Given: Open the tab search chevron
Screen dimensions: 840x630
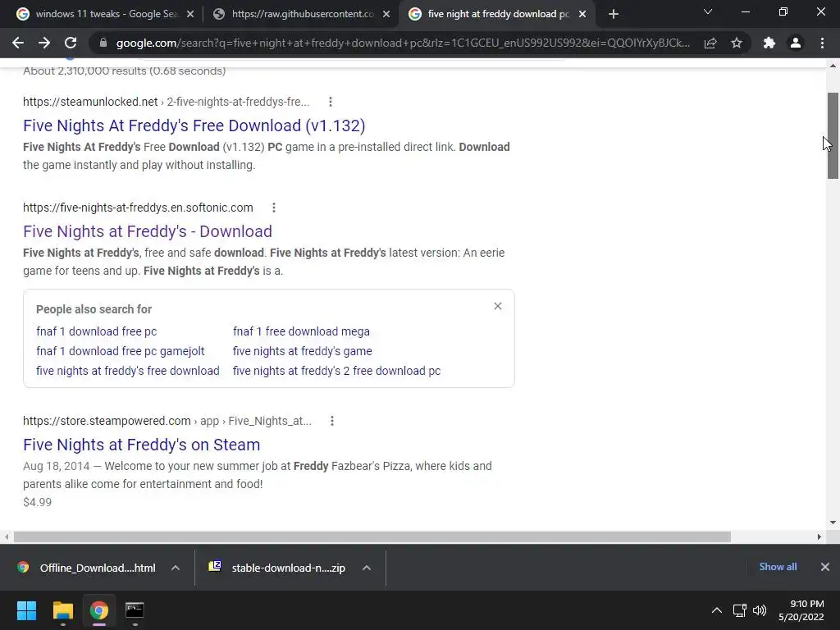Looking at the screenshot, I should coord(708,11).
